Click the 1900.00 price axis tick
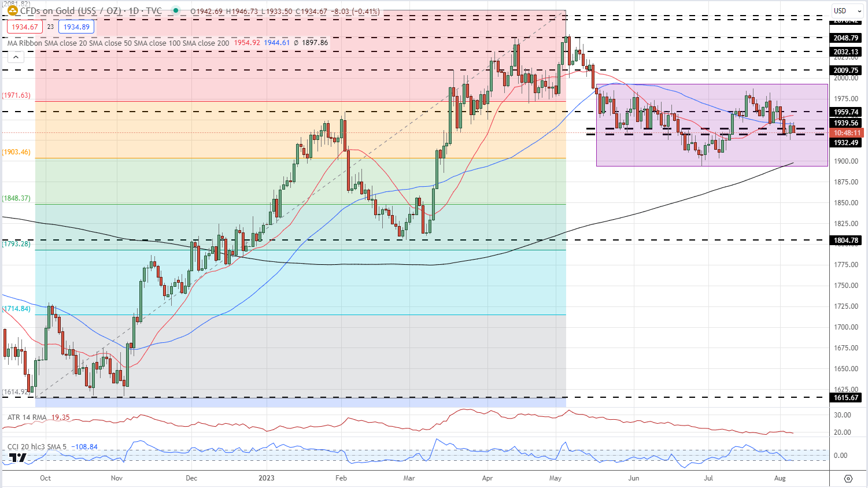Image resolution: width=868 pixels, height=488 pixels. tap(845, 161)
